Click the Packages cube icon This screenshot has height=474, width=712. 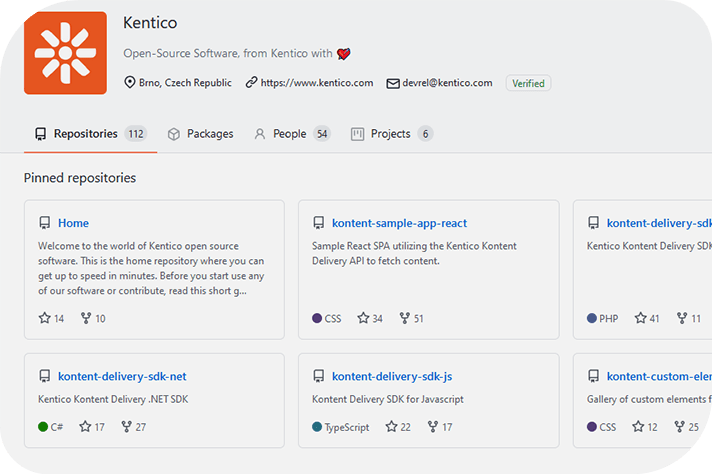173,134
